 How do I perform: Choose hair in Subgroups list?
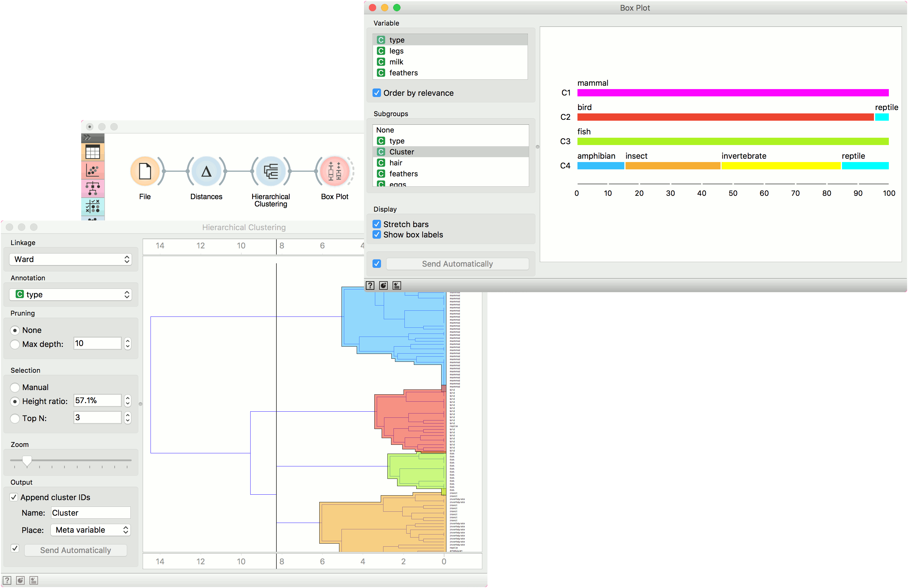coord(396,163)
